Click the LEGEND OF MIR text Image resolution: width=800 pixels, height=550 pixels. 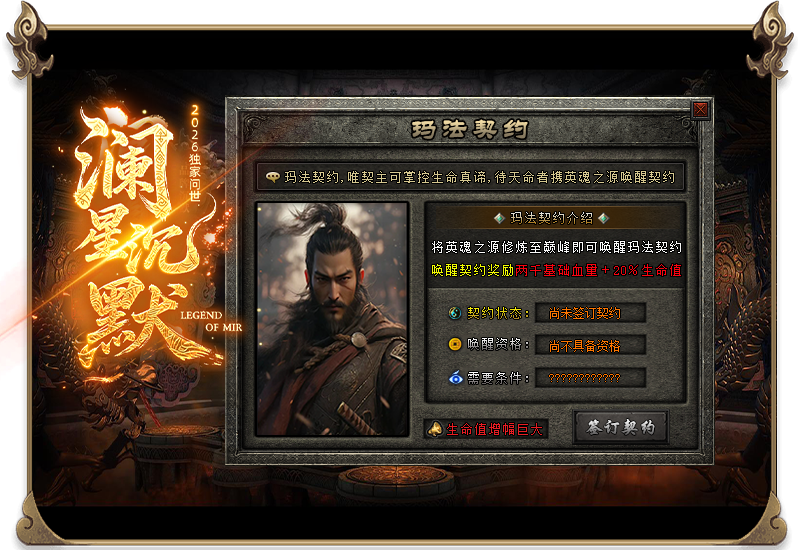click(211, 321)
